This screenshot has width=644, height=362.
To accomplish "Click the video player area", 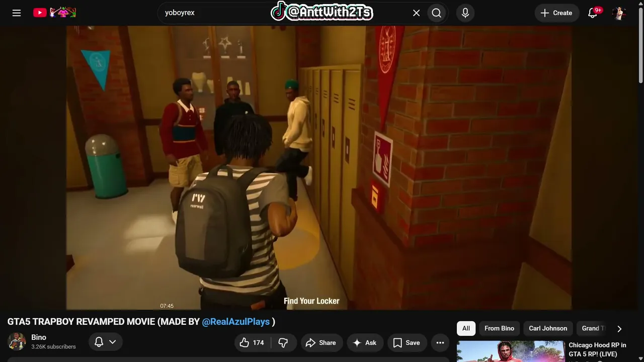I will pyautogui.click(x=319, y=168).
